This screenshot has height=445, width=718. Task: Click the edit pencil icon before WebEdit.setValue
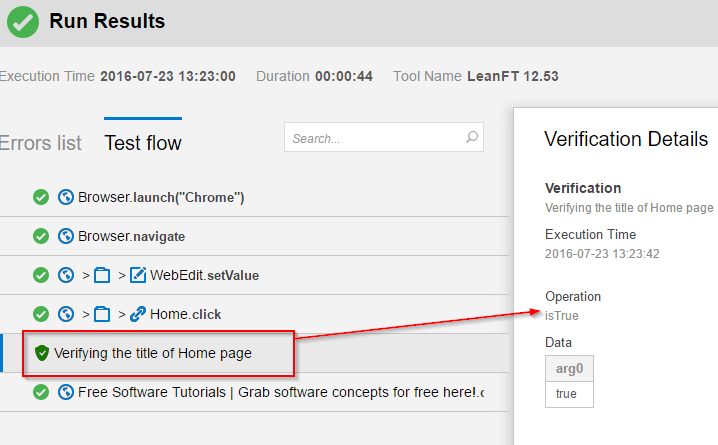pos(138,275)
